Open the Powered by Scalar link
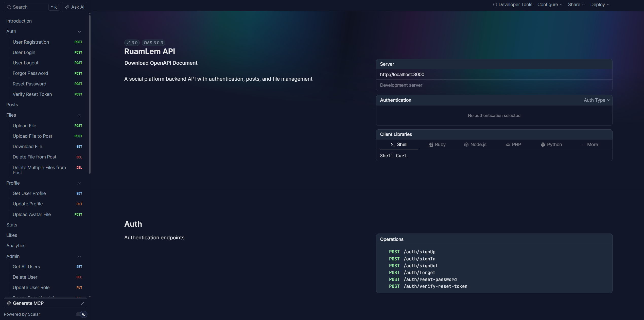The height and width of the screenshot is (320, 644). [x=22, y=314]
